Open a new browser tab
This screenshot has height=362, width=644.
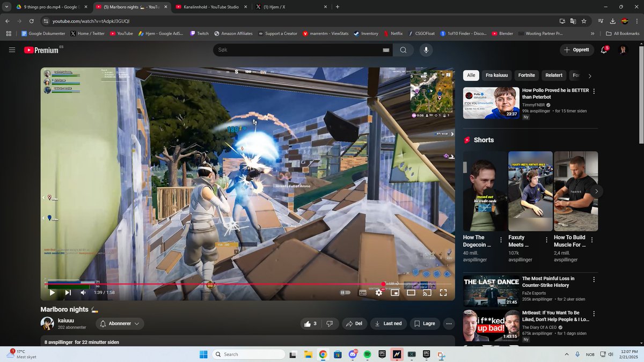(338, 7)
